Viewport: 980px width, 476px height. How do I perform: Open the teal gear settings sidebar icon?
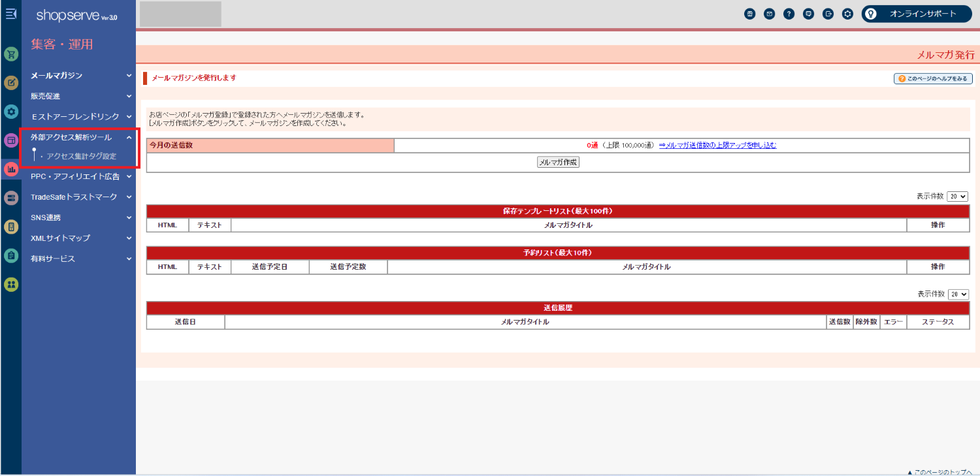click(11, 112)
